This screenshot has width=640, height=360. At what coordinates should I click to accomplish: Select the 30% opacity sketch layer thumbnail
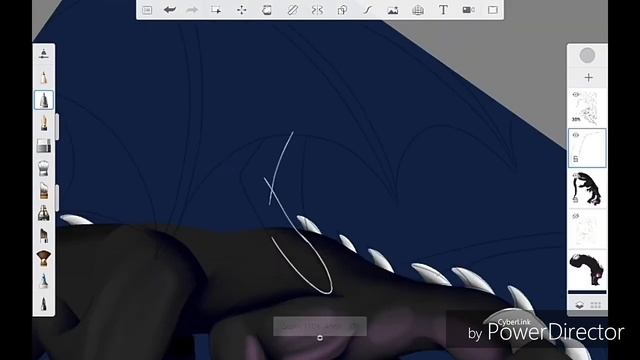587,108
